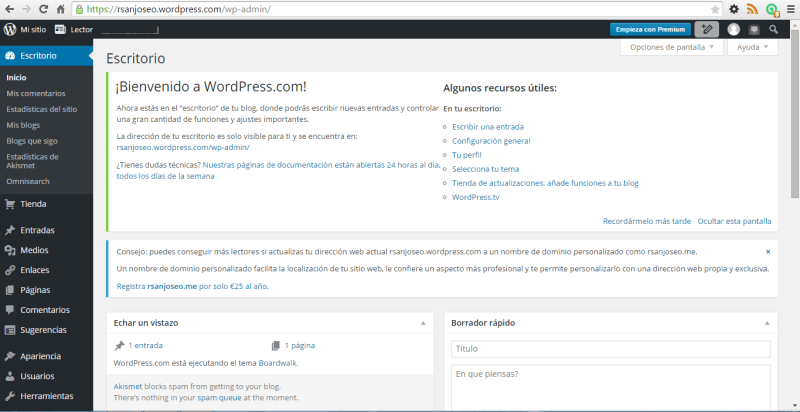Open new post pencil icon
Image resolution: width=800 pixels, height=412 pixels.
[707, 30]
